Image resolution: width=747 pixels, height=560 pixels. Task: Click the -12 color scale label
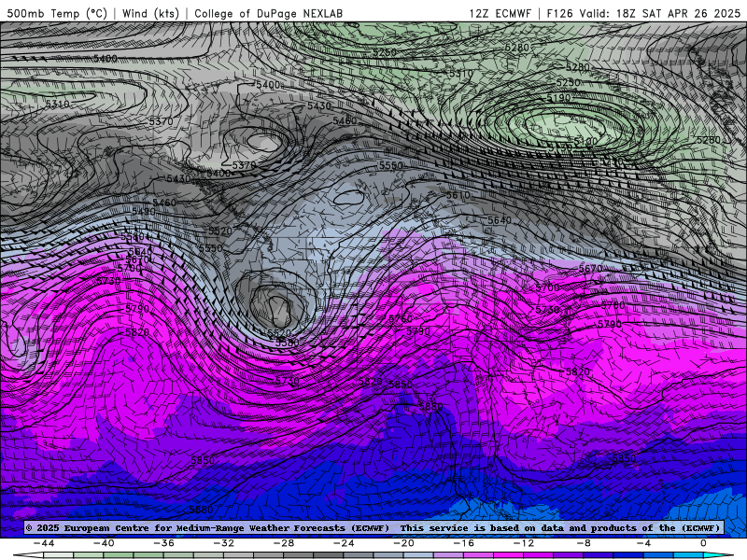click(524, 543)
